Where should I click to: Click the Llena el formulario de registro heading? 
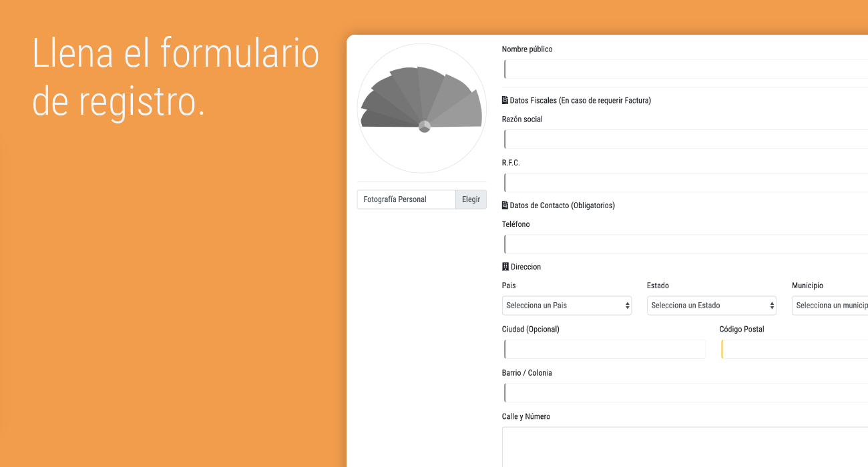[x=176, y=77]
